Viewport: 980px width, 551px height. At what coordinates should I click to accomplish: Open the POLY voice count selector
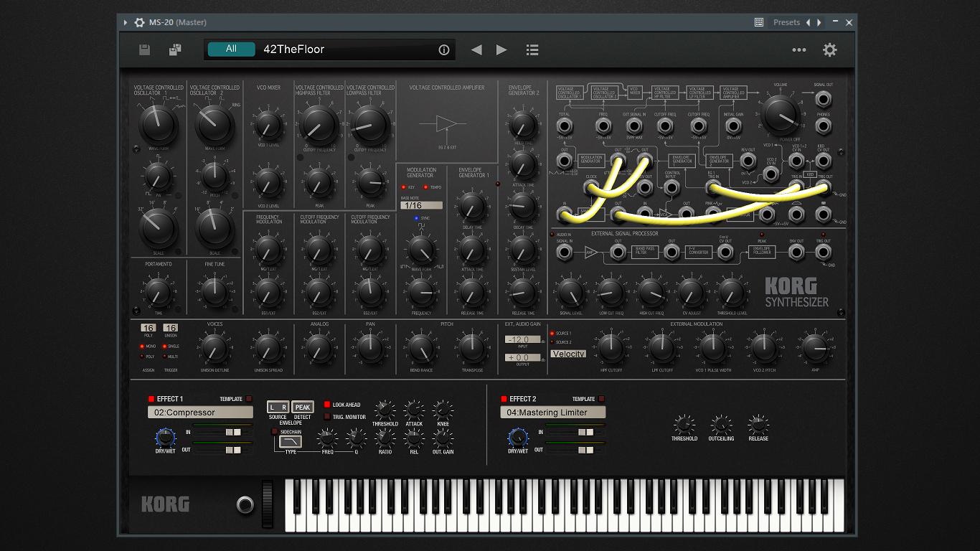148,328
